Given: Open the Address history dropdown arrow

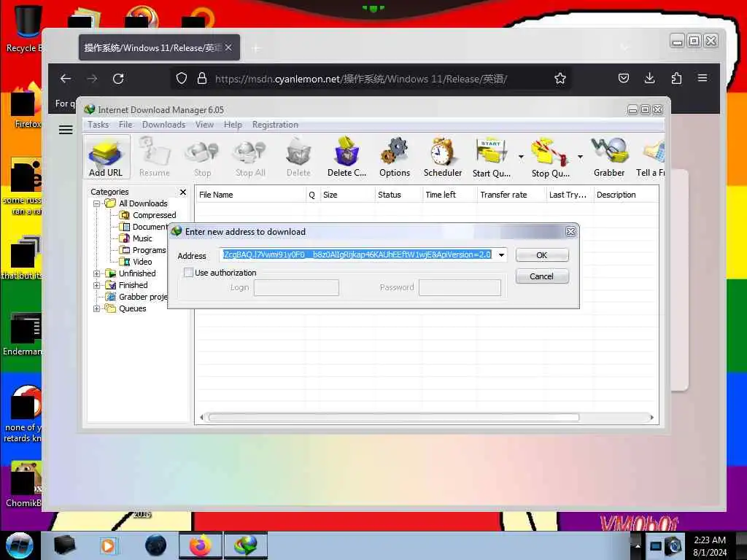Looking at the screenshot, I should (501, 254).
